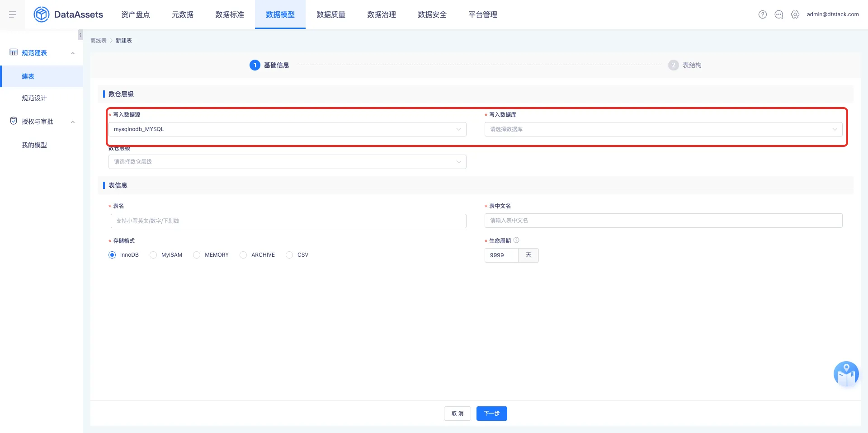This screenshot has height=433, width=868.
Task: Select the MEMORY storage format
Action: (x=197, y=255)
